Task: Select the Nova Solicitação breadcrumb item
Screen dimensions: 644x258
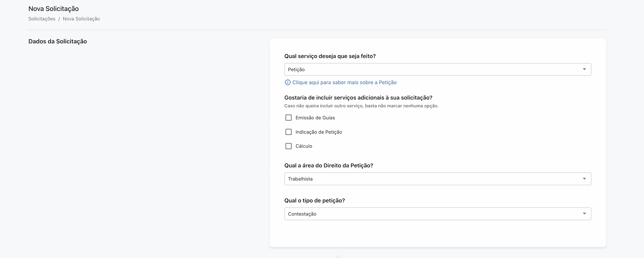Action: 81,19
